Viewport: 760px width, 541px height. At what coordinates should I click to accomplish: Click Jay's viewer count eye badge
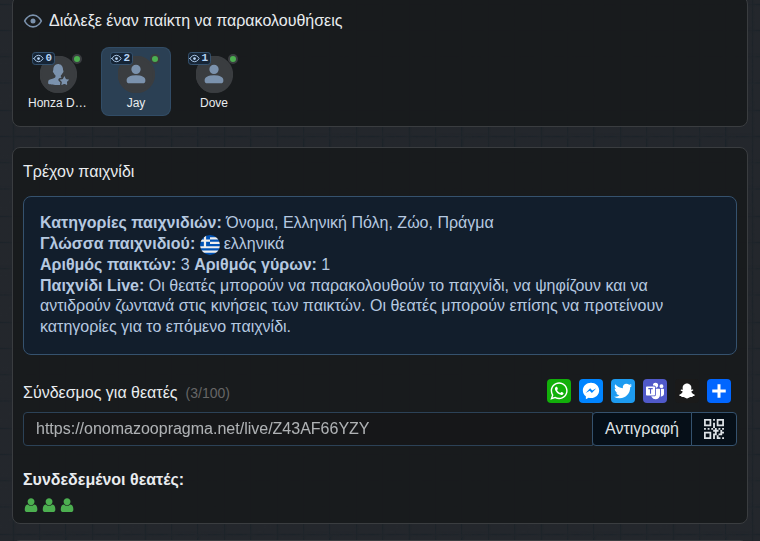pyautogui.click(x=121, y=58)
